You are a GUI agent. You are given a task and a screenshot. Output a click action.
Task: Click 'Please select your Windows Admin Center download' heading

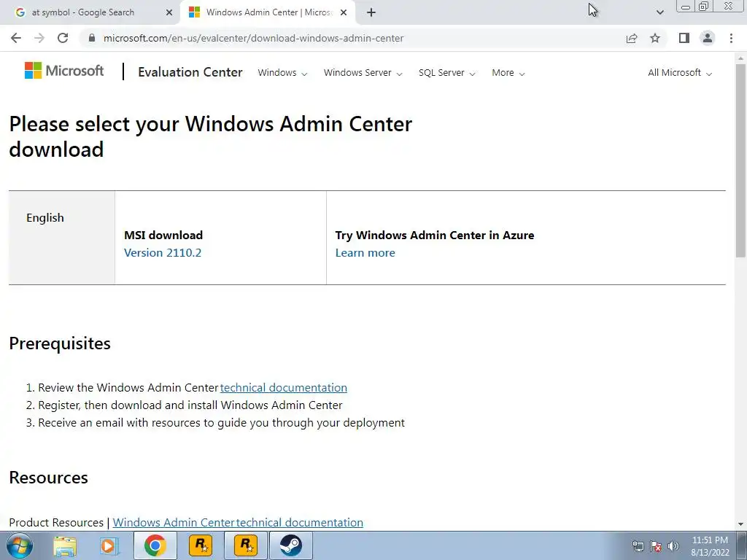[x=211, y=136]
